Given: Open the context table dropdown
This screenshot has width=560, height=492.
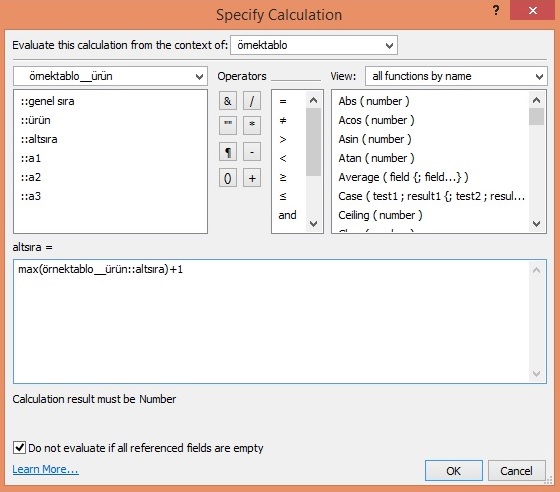Looking at the screenshot, I should (x=314, y=45).
